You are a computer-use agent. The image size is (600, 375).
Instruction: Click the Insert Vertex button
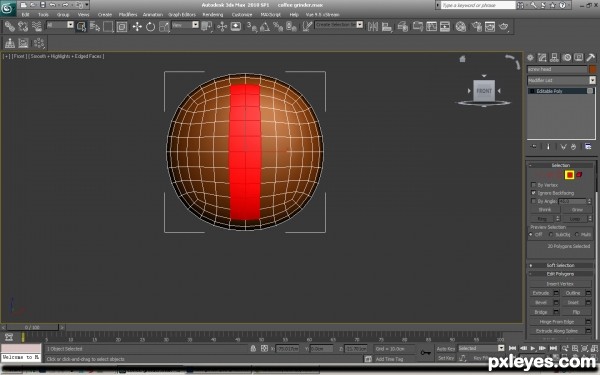point(560,284)
